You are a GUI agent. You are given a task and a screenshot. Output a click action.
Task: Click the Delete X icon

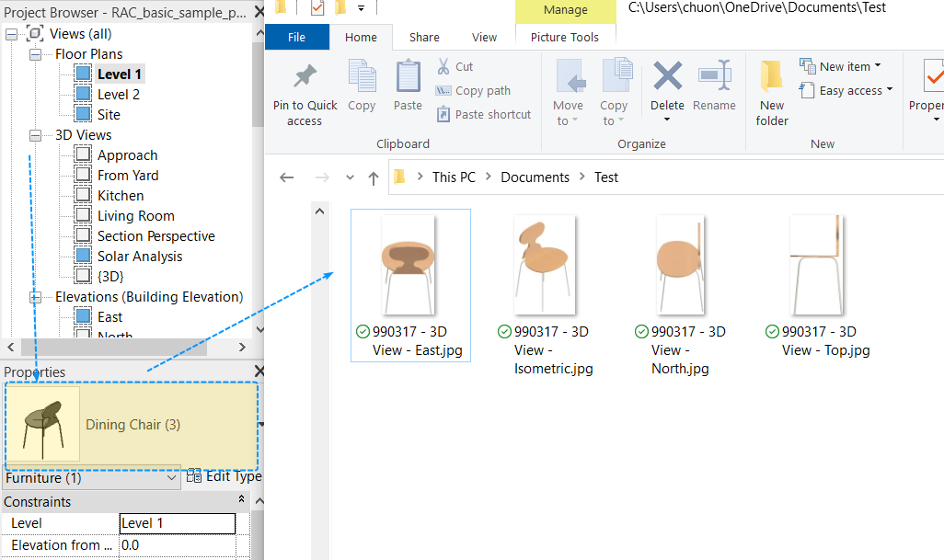coord(667,76)
